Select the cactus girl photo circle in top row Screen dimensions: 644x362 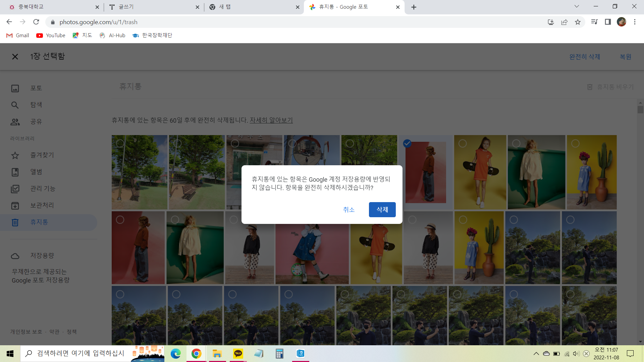[575, 143]
